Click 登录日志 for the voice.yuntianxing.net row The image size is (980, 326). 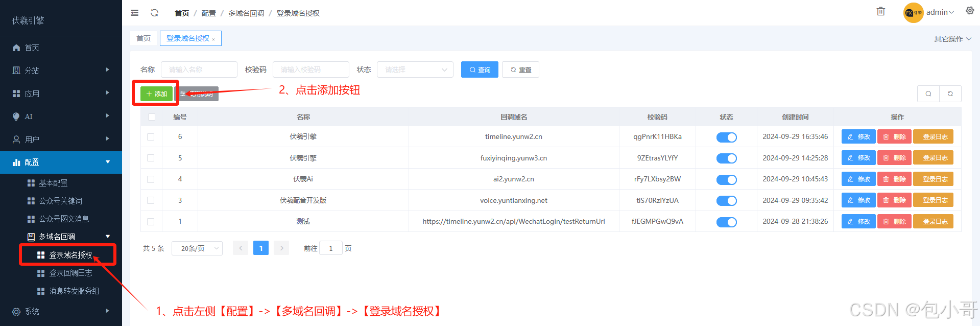pyautogui.click(x=933, y=200)
